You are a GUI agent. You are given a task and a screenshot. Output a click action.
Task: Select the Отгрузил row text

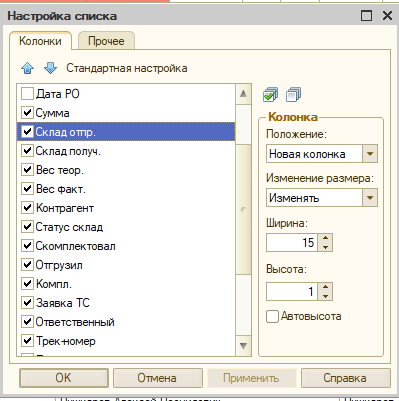click(x=59, y=265)
